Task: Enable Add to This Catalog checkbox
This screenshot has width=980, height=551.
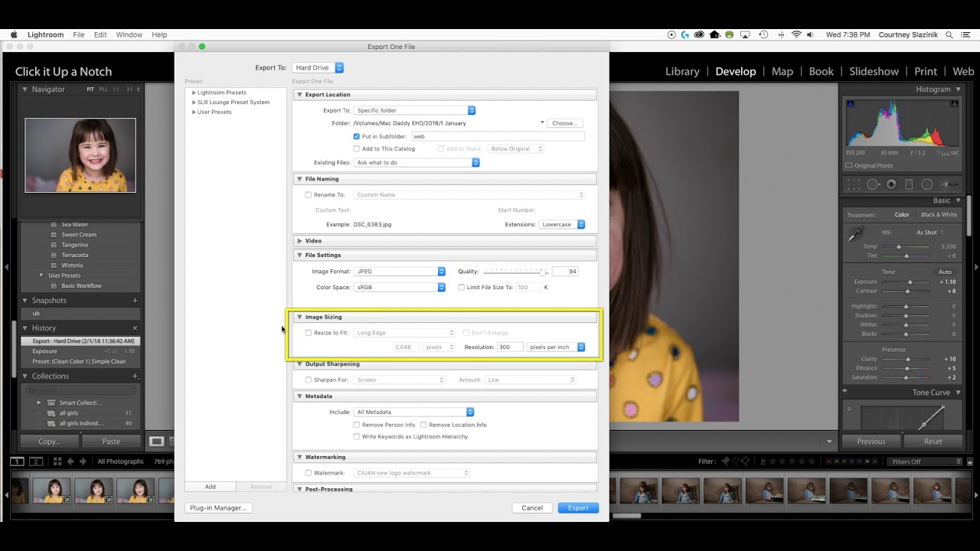Action: coord(357,148)
